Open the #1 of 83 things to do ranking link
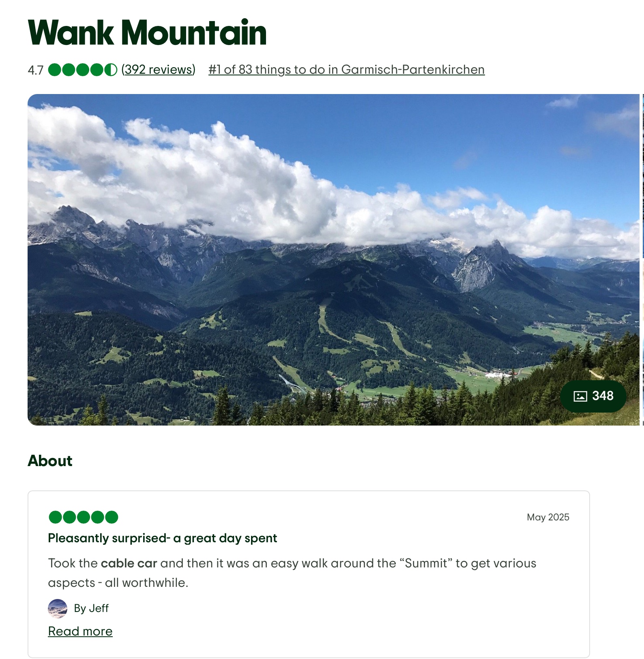Image resolution: width=644 pixels, height=659 pixels. (x=346, y=70)
